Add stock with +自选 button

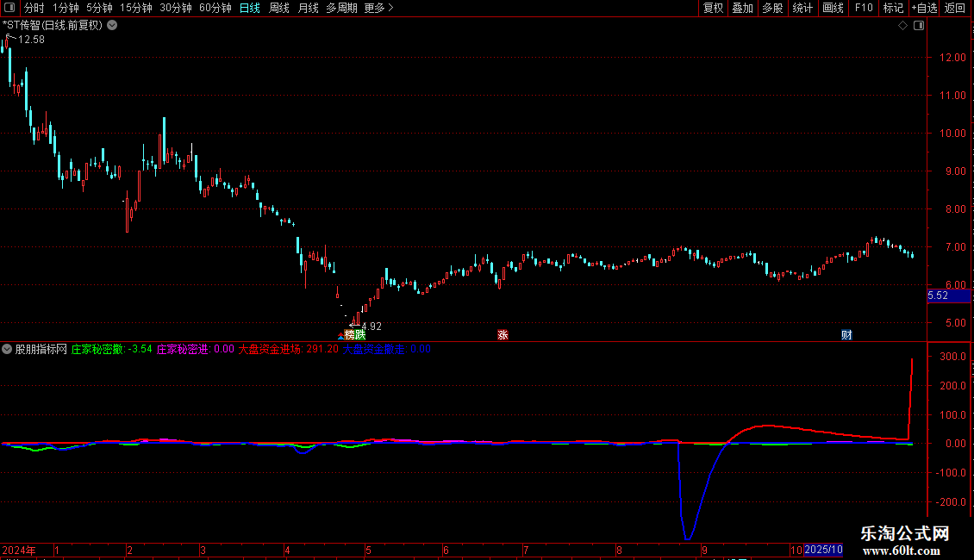pos(924,8)
